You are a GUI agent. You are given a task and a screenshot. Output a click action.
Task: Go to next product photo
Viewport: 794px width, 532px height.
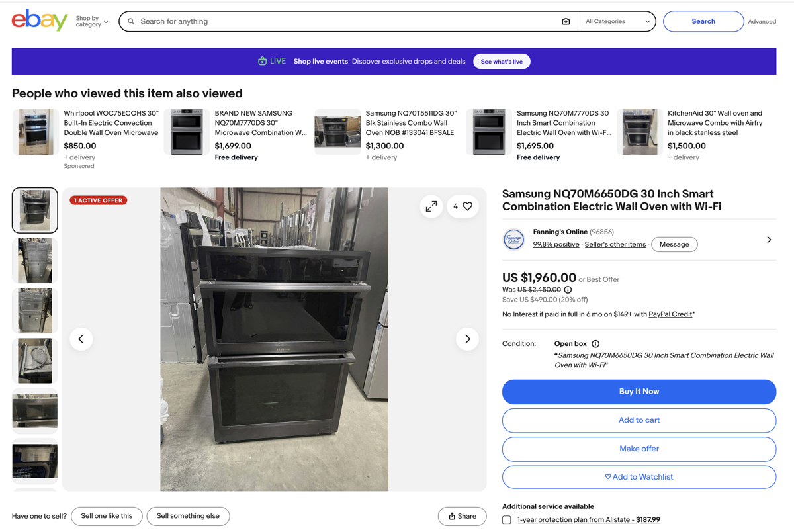coord(467,339)
